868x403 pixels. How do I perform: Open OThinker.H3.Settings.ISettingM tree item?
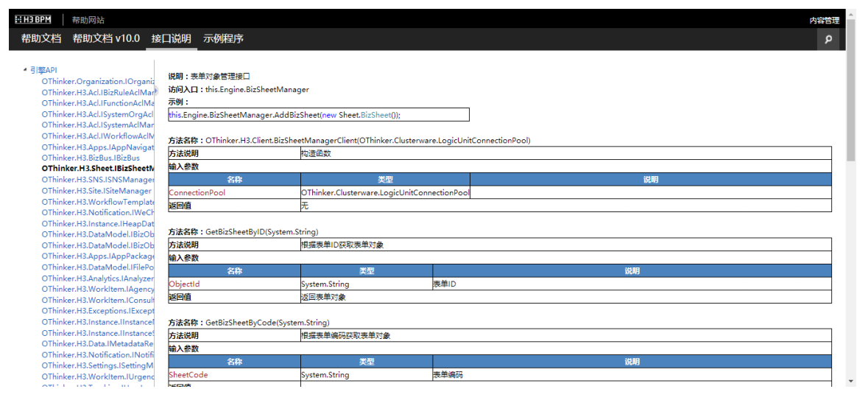[97, 366]
